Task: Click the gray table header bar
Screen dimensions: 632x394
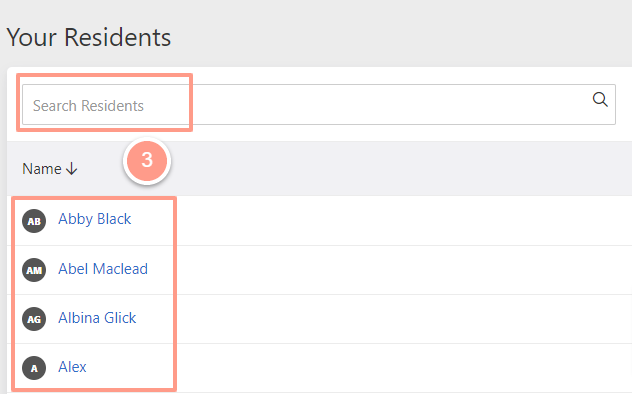Action: tap(363, 168)
